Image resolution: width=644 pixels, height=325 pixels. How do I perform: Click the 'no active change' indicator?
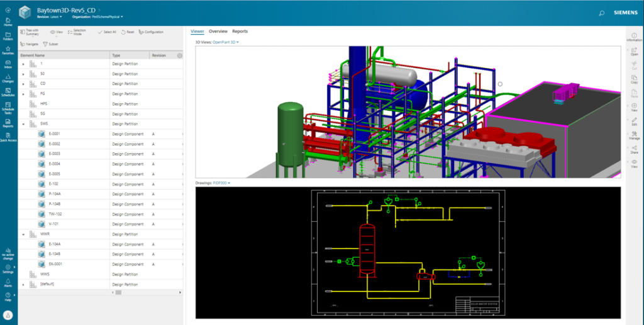click(8, 254)
